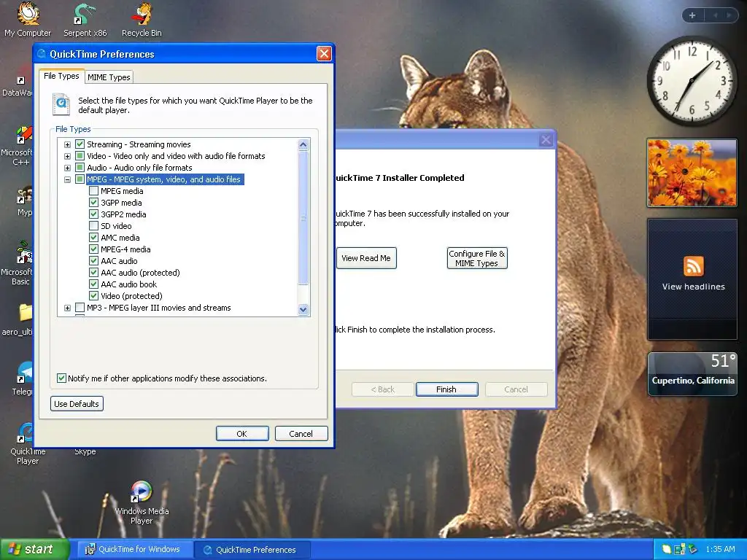Viewport: 747px width, 560px height.
Task: Click file types list scroll up arrow
Action: (x=303, y=144)
